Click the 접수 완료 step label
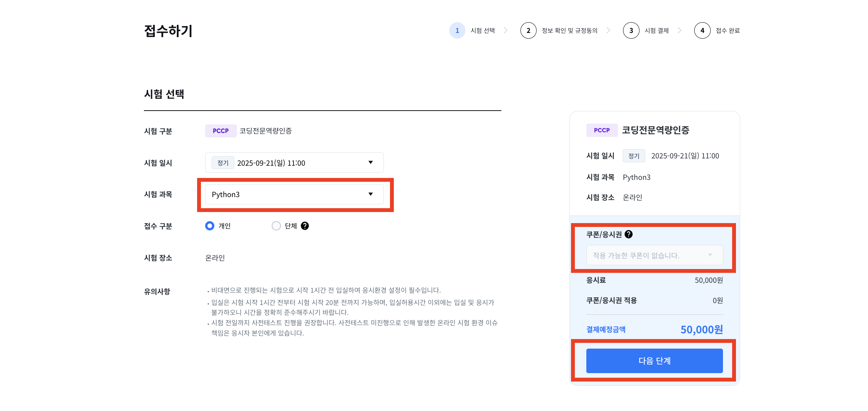The image size is (868, 411). 728,31
